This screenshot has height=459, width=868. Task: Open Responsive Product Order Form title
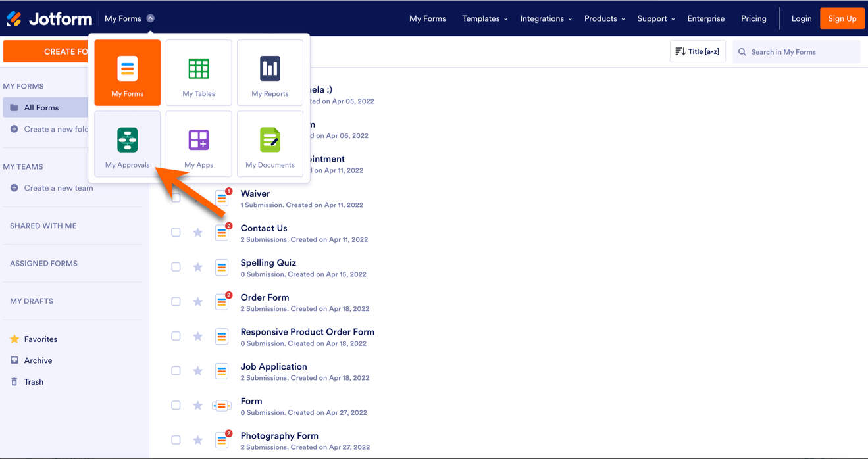tap(307, 332)
